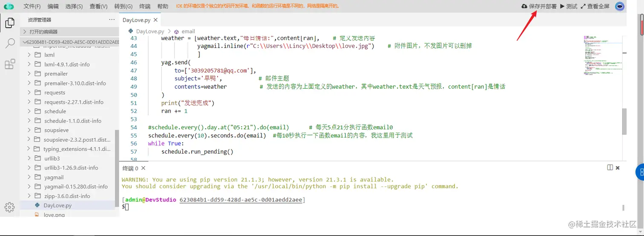This screenshot has height=236, width=644.
Task: Split the terminal panel
Action: coord(610,168)
